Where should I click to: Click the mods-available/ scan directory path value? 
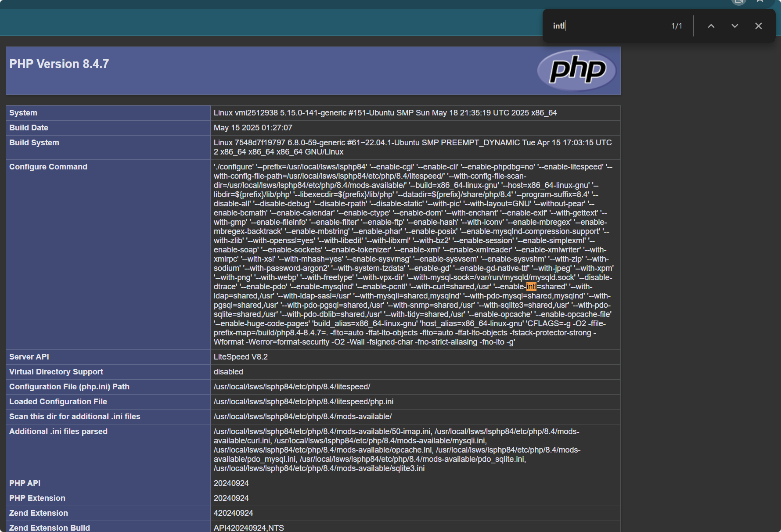[x=302, y=417]
